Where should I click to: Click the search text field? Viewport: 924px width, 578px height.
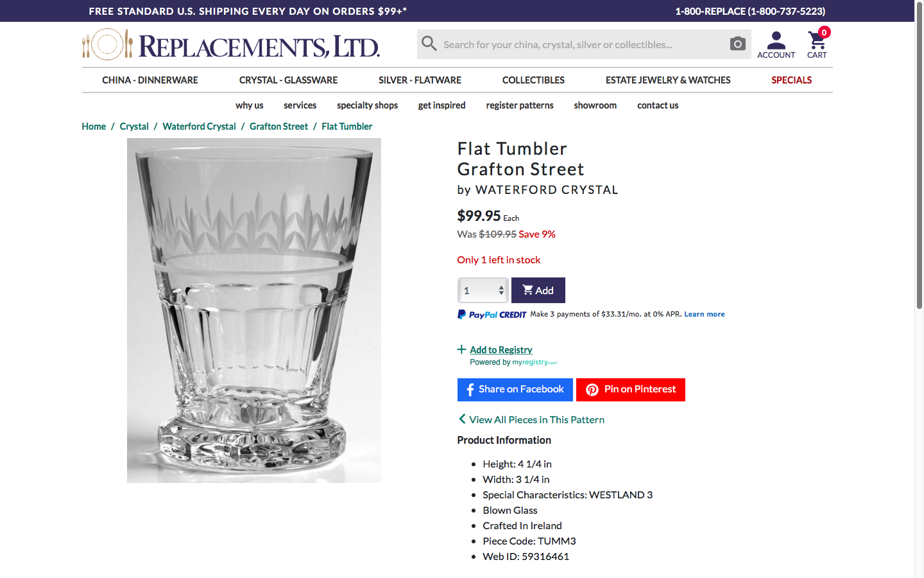[x=583, y=44]
